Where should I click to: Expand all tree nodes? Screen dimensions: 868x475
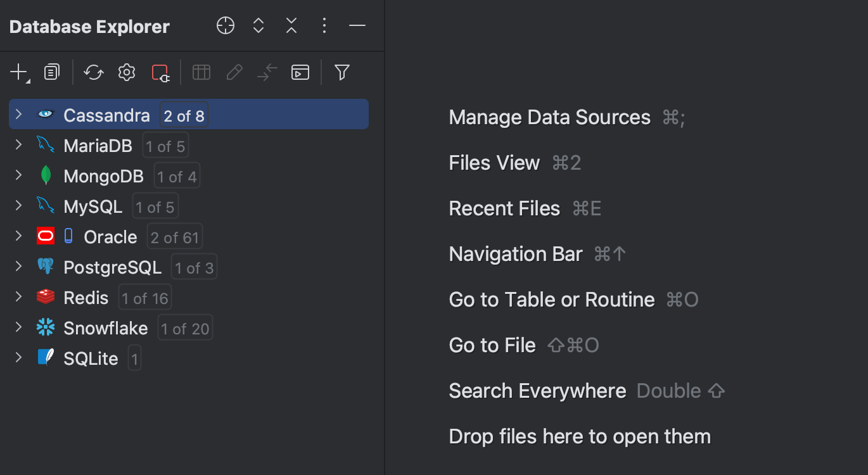pyautogui.click(x=258, y=25)
